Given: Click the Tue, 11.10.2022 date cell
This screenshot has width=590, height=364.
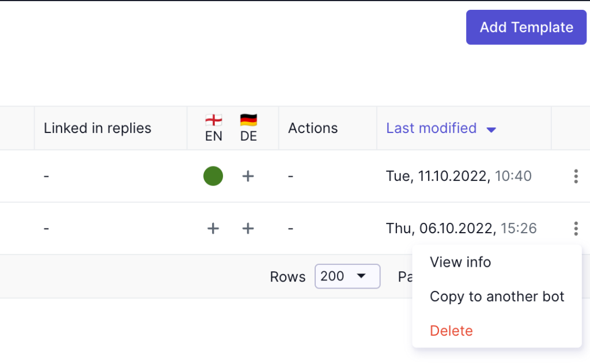Looking at the screenshot, I should (x=459, y=176).
